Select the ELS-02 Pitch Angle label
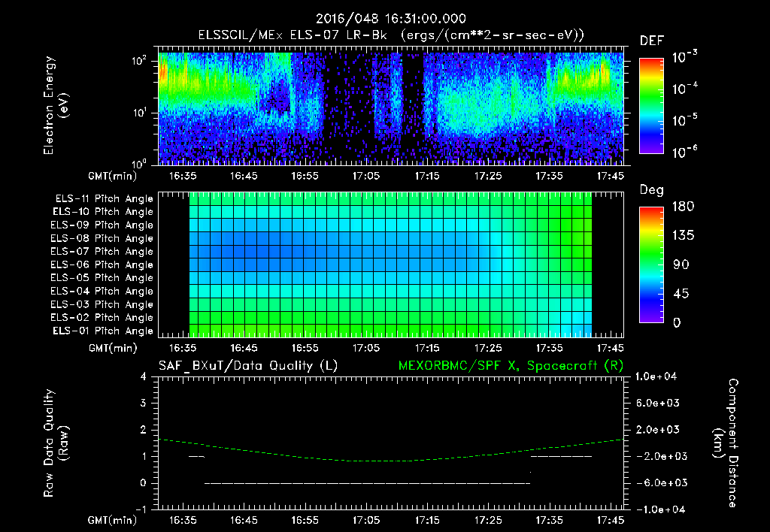The height and width of the screenshot is (532, 770). (x=102, y=318)
